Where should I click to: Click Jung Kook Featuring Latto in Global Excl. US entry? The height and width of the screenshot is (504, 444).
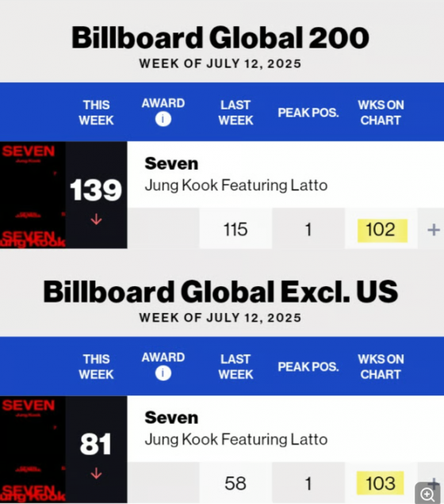236,440
